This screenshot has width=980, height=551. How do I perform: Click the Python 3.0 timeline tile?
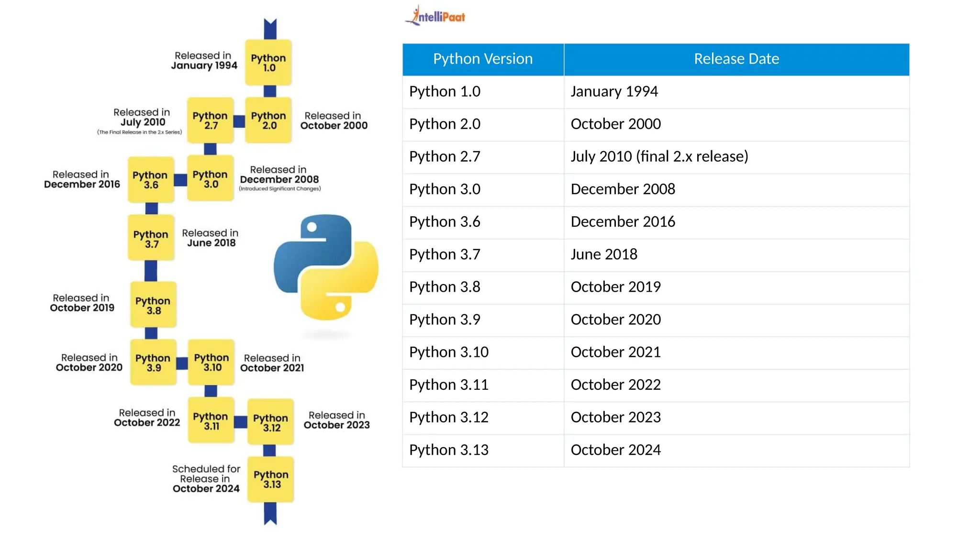(x=211, y=179)
